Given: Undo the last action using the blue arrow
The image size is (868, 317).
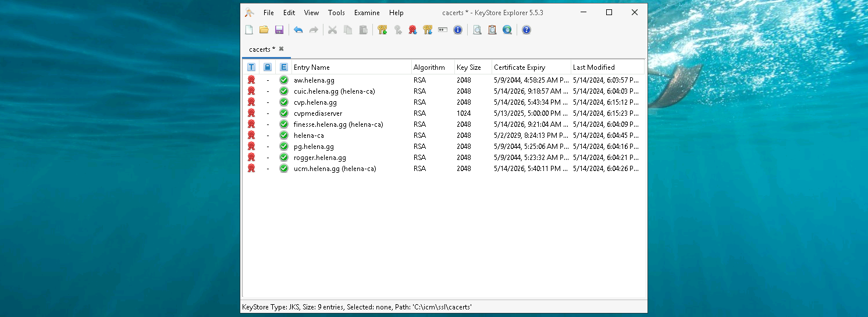Looking at the screenshot, I should [298, 30].
